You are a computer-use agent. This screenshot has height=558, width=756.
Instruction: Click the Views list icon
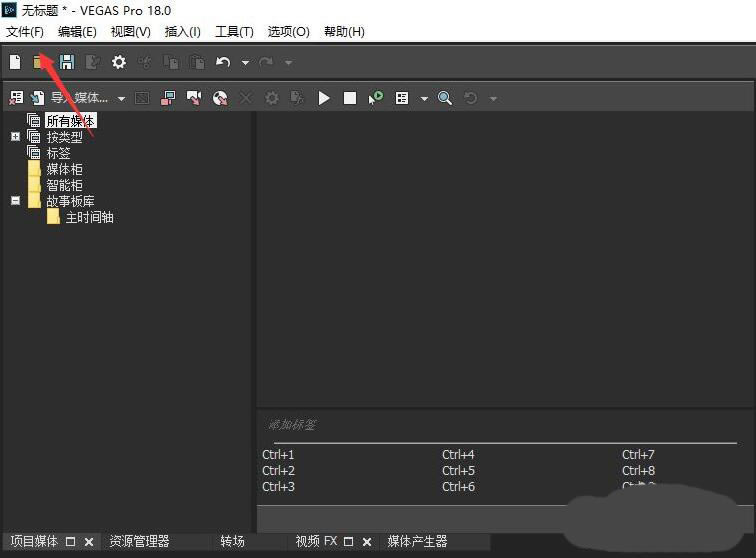pos(402,98)
